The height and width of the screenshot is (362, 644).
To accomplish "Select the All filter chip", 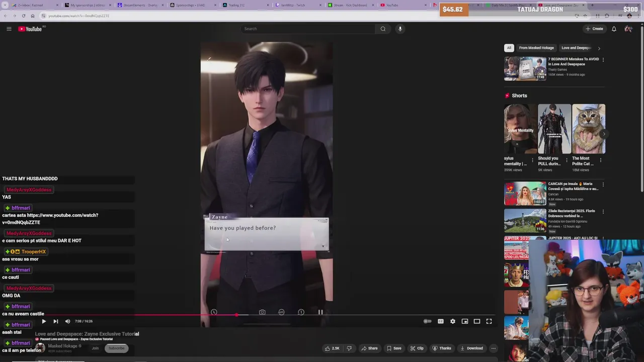I will pyautogui.click(x=509, y=48).
